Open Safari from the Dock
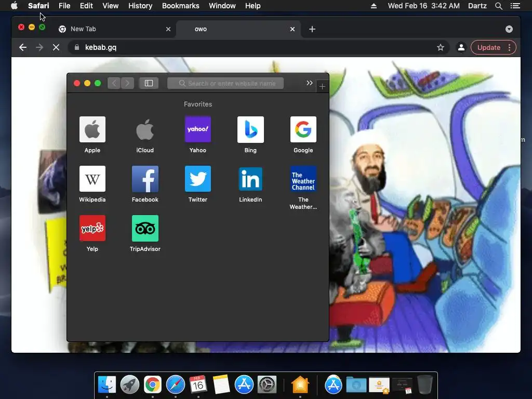 click(x=176, y=384)
